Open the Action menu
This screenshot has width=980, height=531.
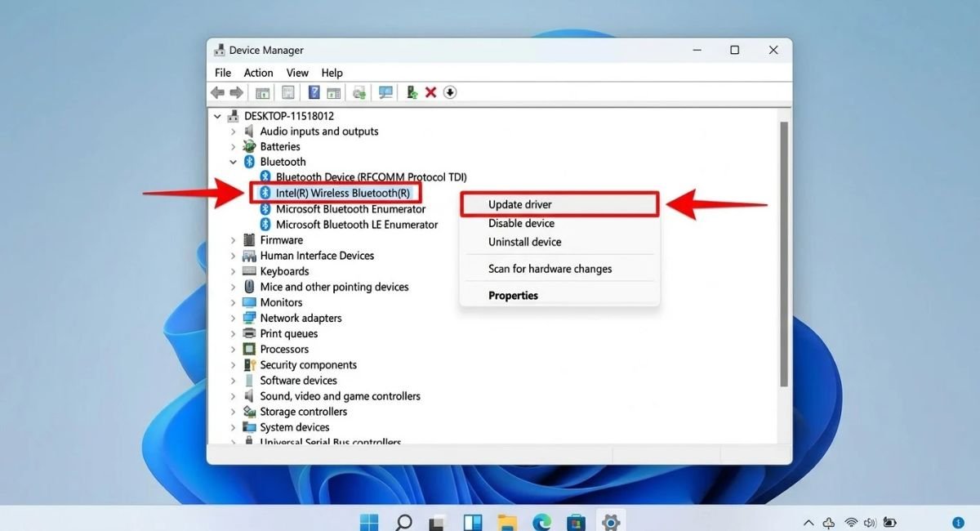258,73
